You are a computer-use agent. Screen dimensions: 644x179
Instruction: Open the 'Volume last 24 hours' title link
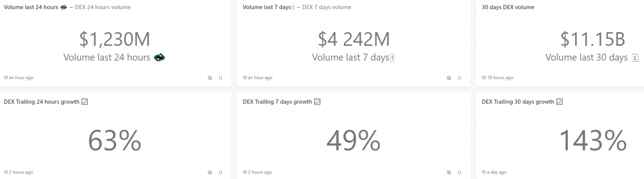point(31,7)
